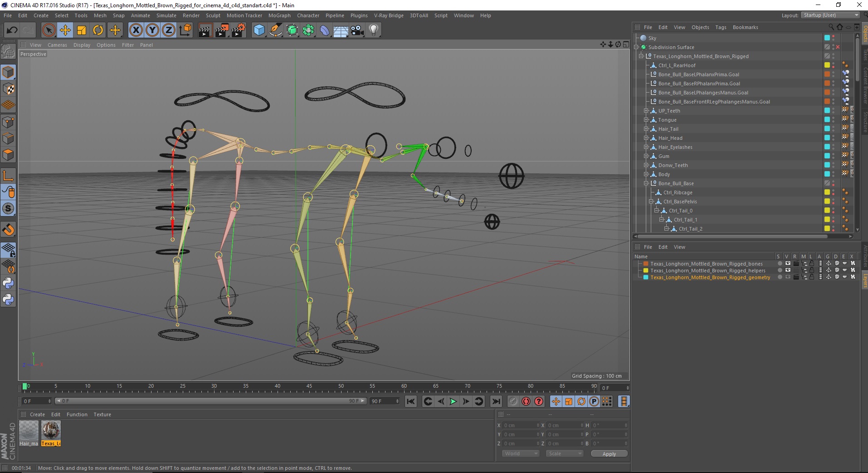This screenshot has height=473, width=868.
Task: Toggle visibility of Rigged_helpers layer
Action: pos(788,270)
